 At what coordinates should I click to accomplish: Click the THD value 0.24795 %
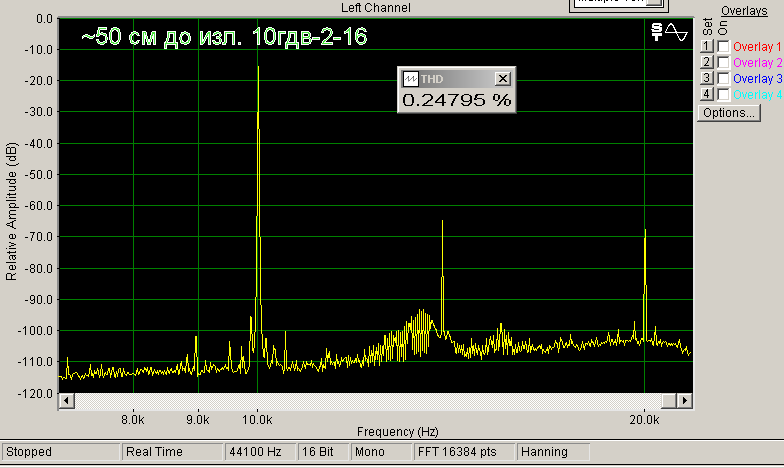pyautogui.click(x=456, y=100)
